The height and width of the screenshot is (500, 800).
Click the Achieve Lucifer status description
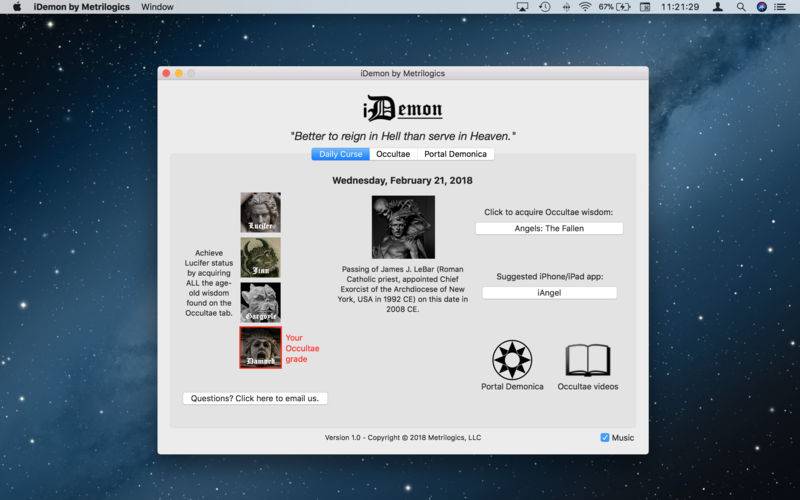(209, 283)
